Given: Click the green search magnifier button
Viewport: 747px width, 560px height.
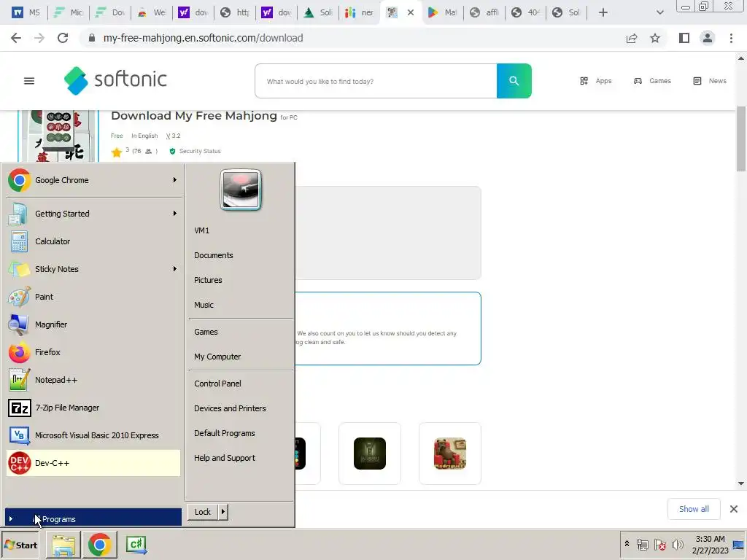Looking at the screenshot, I should click(x=514, y=81).
